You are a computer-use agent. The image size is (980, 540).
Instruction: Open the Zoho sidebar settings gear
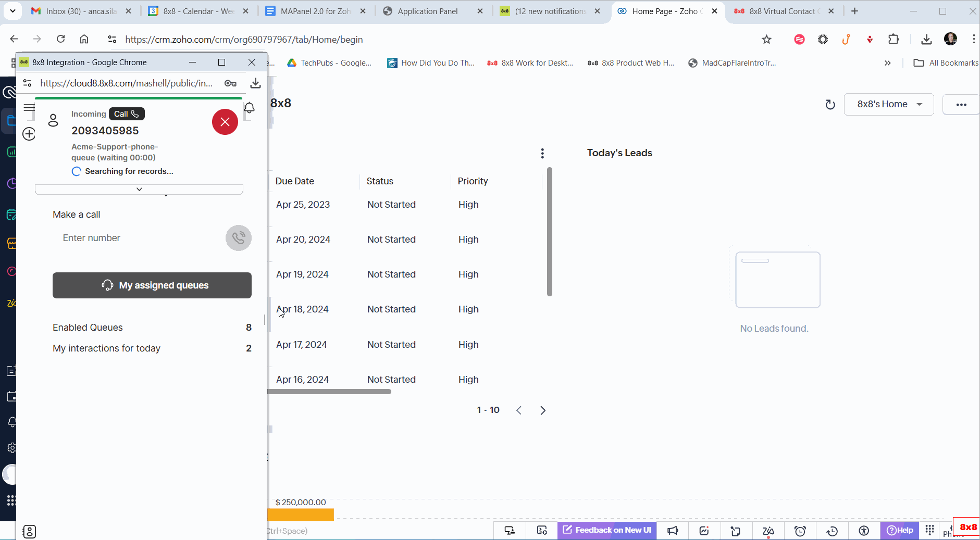[11, 448]
